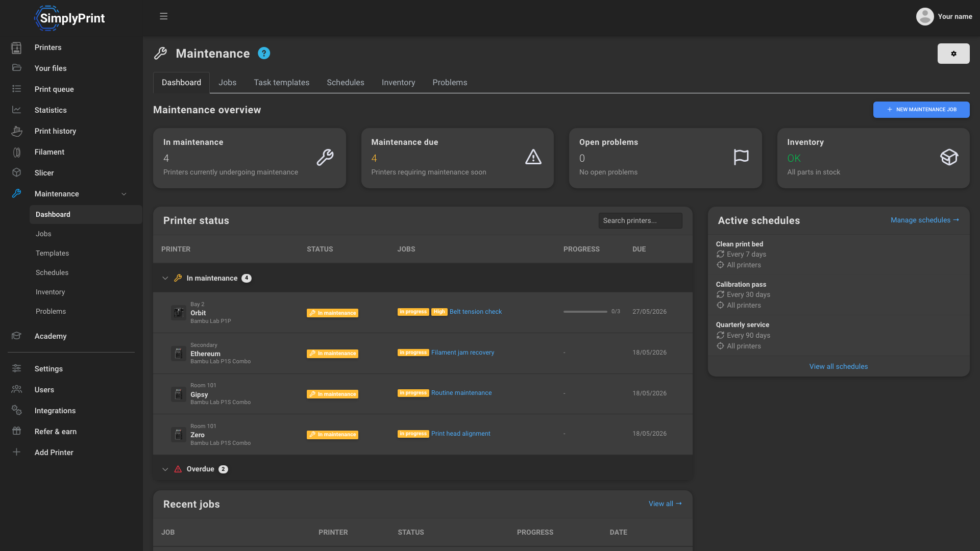Open maintenance settings gear button
Viewport: 980px width, 551px height.
[953, 54]
